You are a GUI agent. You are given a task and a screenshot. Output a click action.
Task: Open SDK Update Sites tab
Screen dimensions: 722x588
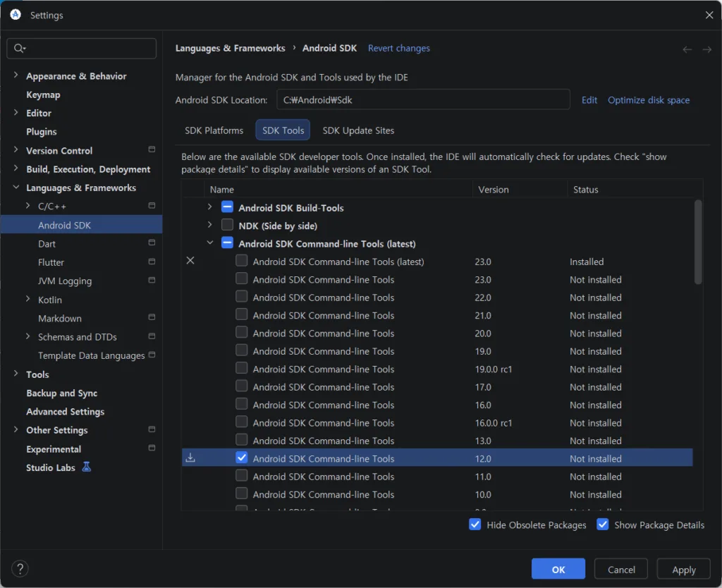[x=358, y=130]
